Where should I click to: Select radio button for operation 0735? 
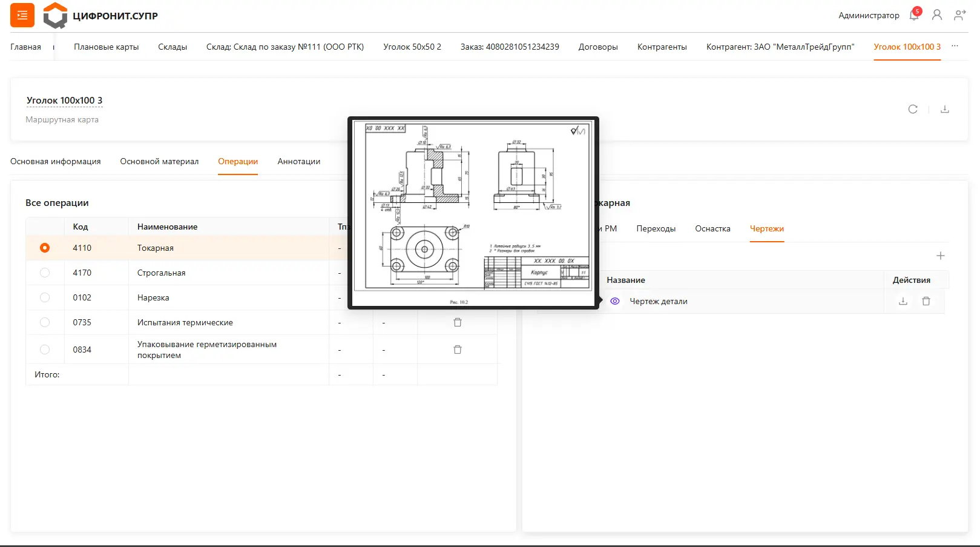click(45, 322)
